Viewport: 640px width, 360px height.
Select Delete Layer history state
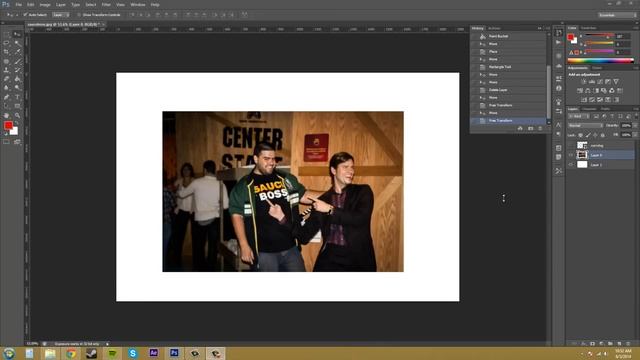point(508,90)
